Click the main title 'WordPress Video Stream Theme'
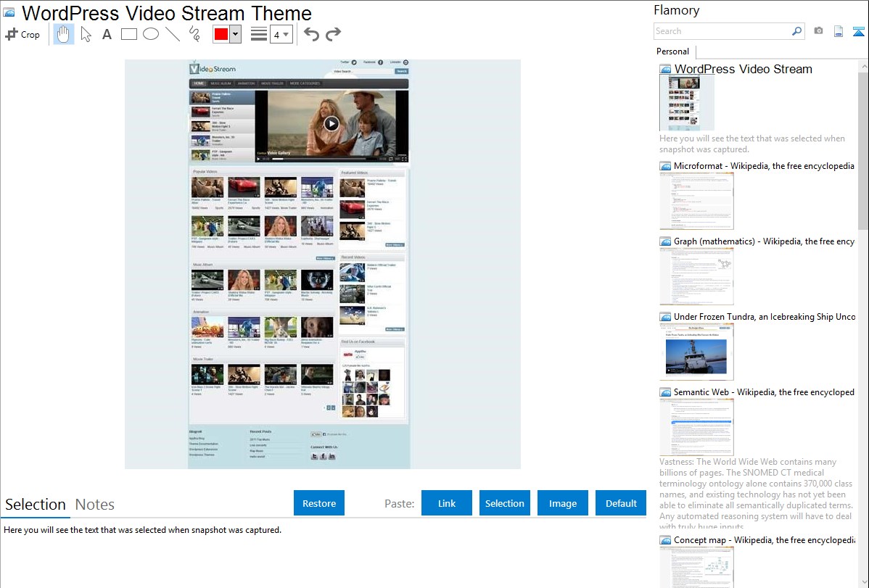Image resolution: width=869 pixels, height=588 pixels. [167, 13]
